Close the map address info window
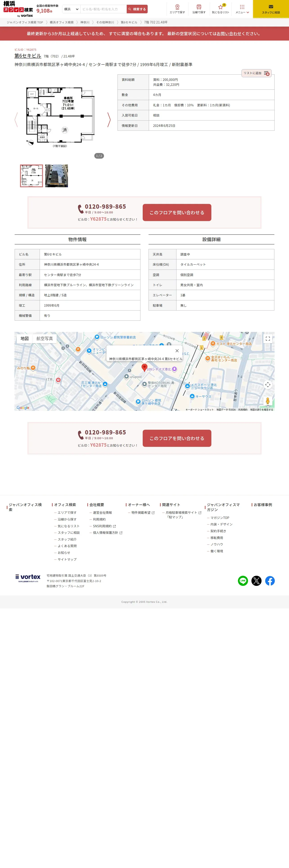This screenshot has width=289, height=868. pos(177,351)
